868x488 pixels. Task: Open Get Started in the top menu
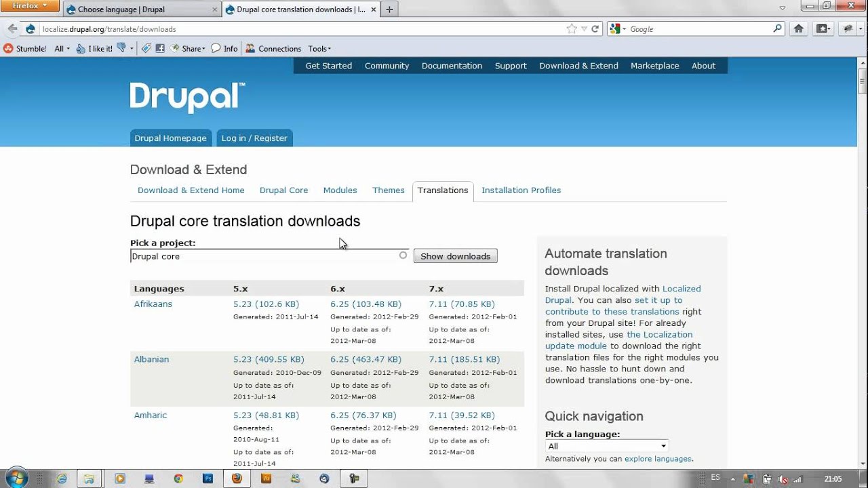pos(329,66)
